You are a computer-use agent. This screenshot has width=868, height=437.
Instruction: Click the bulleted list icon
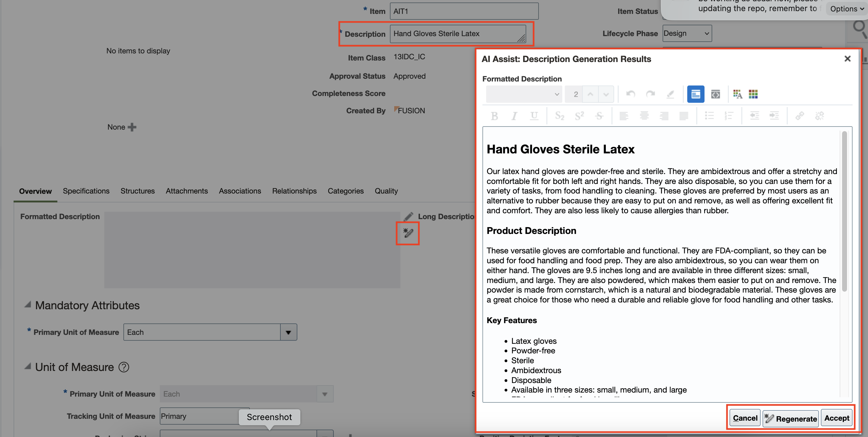click(709, 116)
